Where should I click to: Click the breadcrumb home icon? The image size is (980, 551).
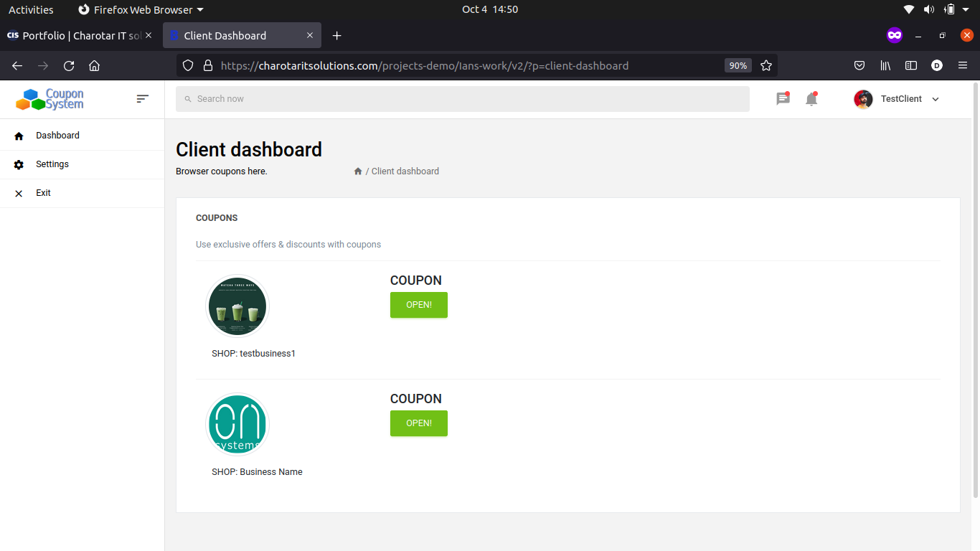(x=358, y=171)
